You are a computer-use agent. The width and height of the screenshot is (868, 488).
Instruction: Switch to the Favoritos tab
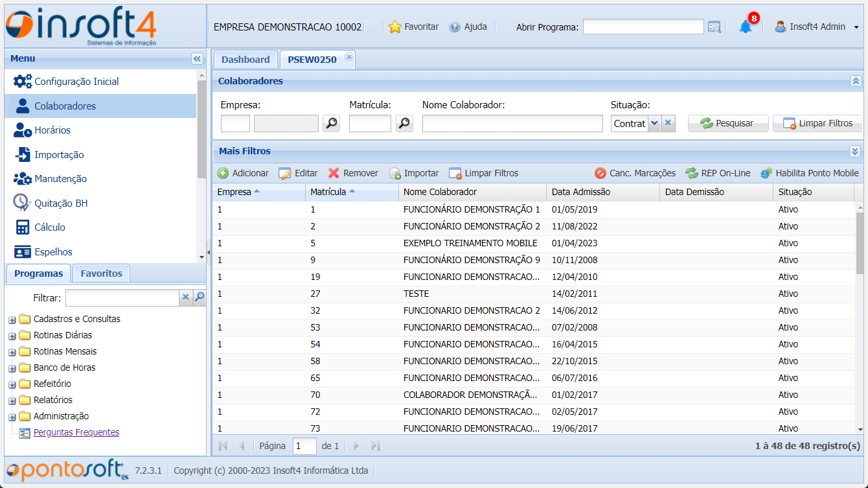click(101, 273)
